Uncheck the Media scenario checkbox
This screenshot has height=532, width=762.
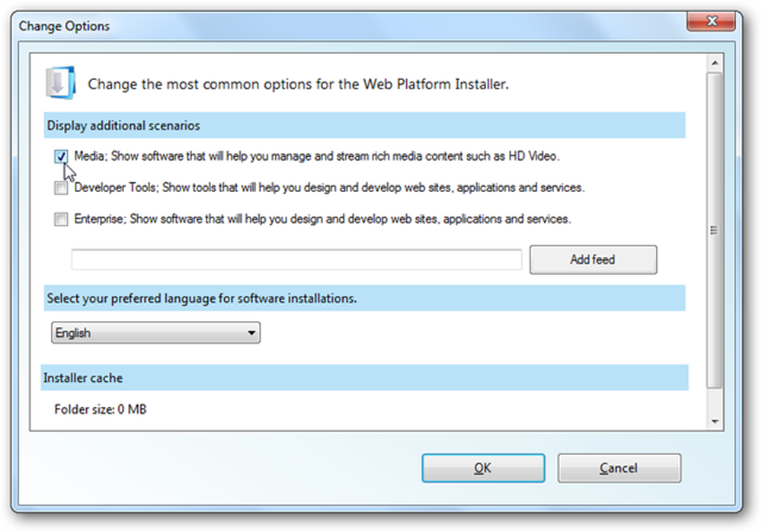(61, 156)
